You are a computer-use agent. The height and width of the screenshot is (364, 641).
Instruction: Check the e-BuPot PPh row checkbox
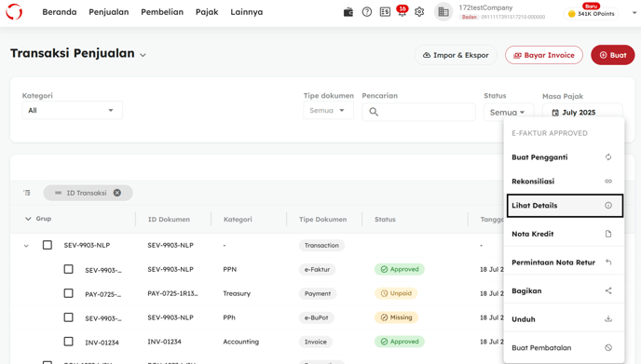point(69,317)
